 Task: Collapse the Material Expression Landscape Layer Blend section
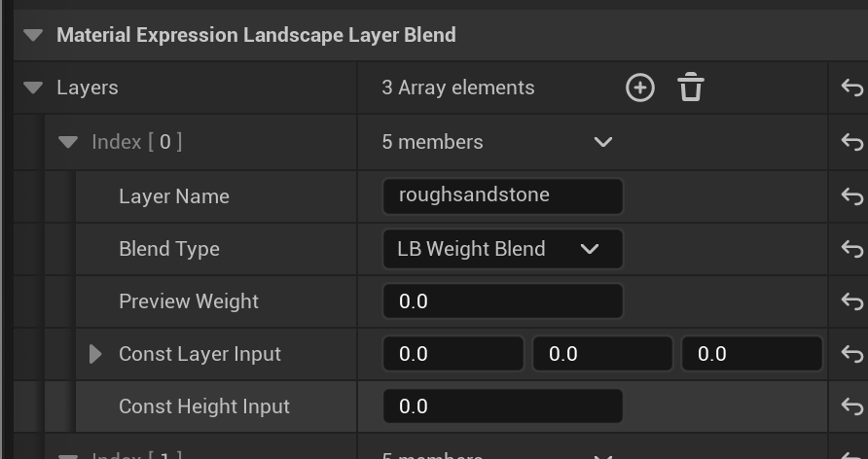pyautogui.click(x=34, y=36)
